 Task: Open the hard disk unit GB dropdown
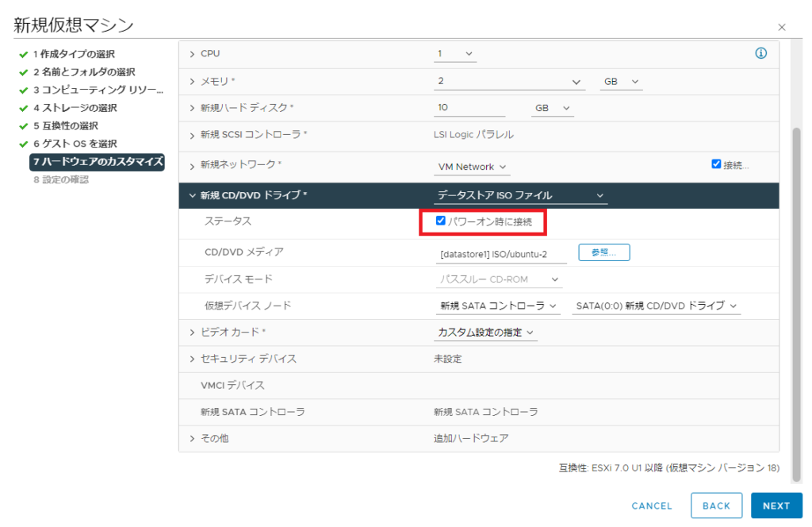point(552,108)
